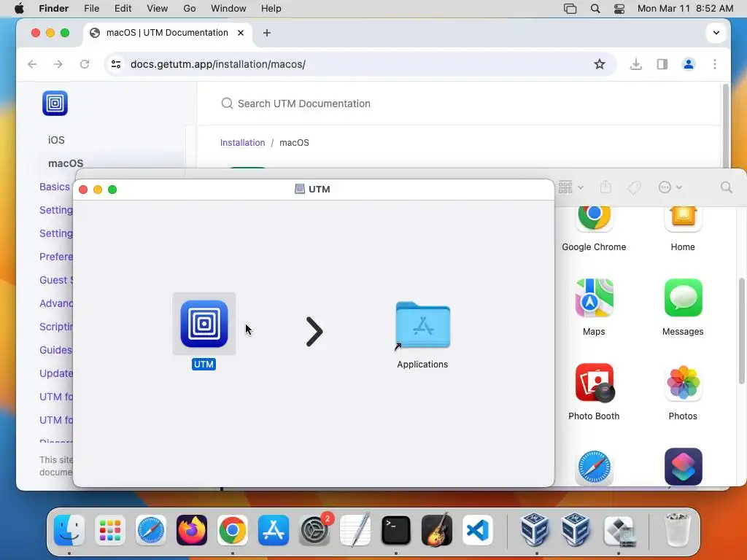Open Chrome downloads icon
The height and width of the screenshot is (560, 747).
tap(635, 64)
